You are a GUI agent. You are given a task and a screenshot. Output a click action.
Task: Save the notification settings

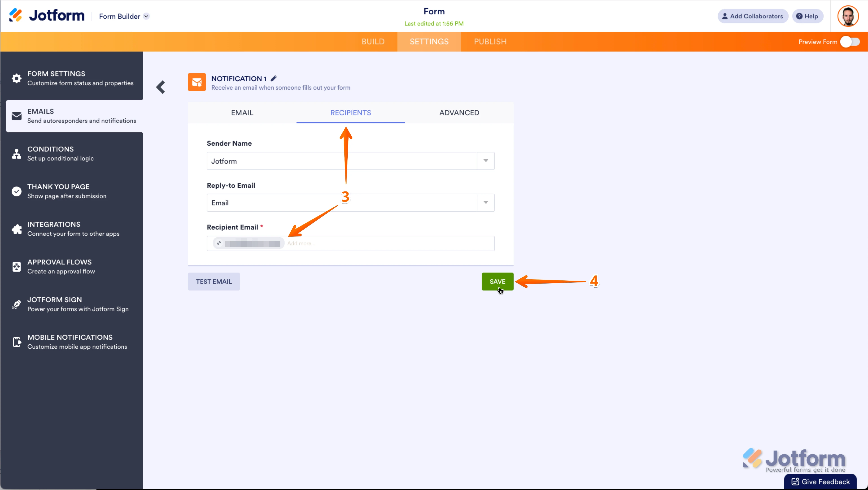click(497, 281)
